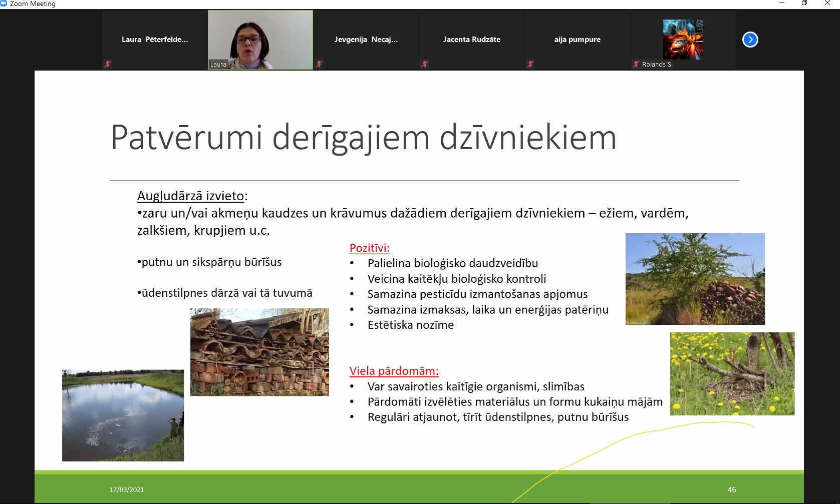Click the insect hotel roof tiles photo
Screen dimensions: 840x504
click(259, 352)
